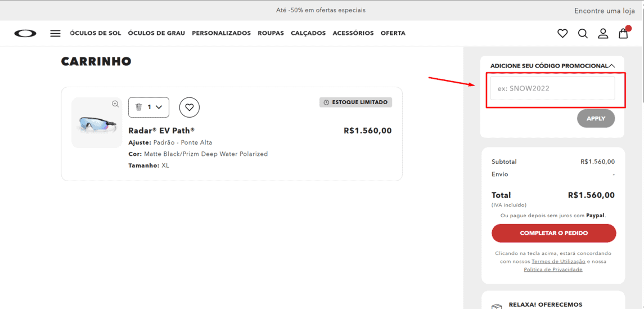Click the Oakley logo icon
The width and height of the screenshot is (644, 309).
(25, 33)
